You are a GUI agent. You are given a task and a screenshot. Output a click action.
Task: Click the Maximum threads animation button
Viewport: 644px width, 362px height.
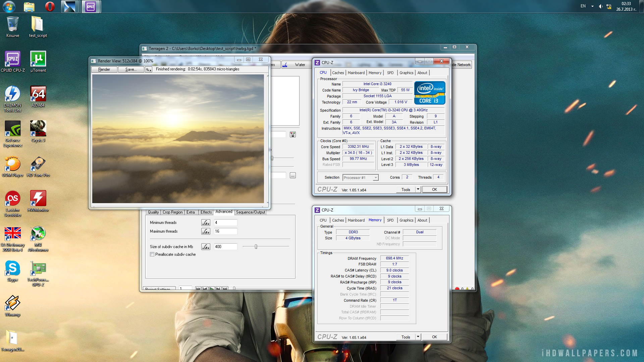(x=206, y=232)
